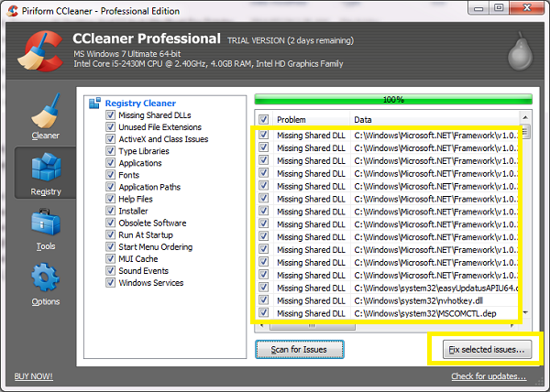
Task: Sort by the Data column header
Action: click(434, 119)
